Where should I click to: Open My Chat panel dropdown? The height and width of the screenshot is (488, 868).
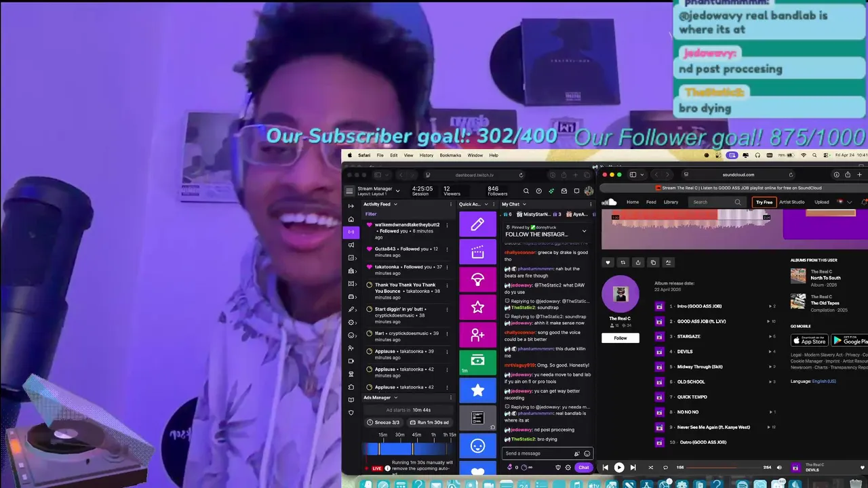pos(524,204)
